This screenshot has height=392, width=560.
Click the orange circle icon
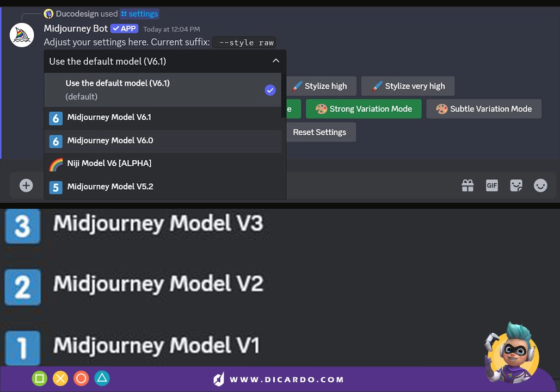(x=81, y=378)
